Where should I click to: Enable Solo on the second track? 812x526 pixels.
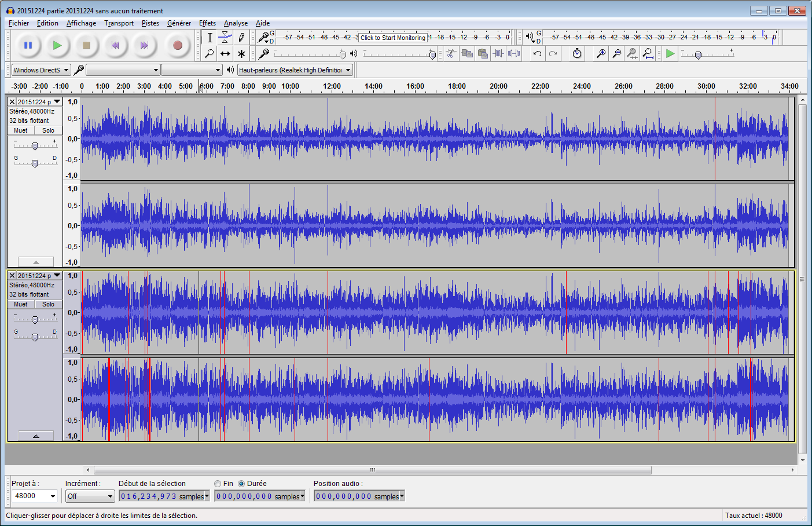coord(48,304)
